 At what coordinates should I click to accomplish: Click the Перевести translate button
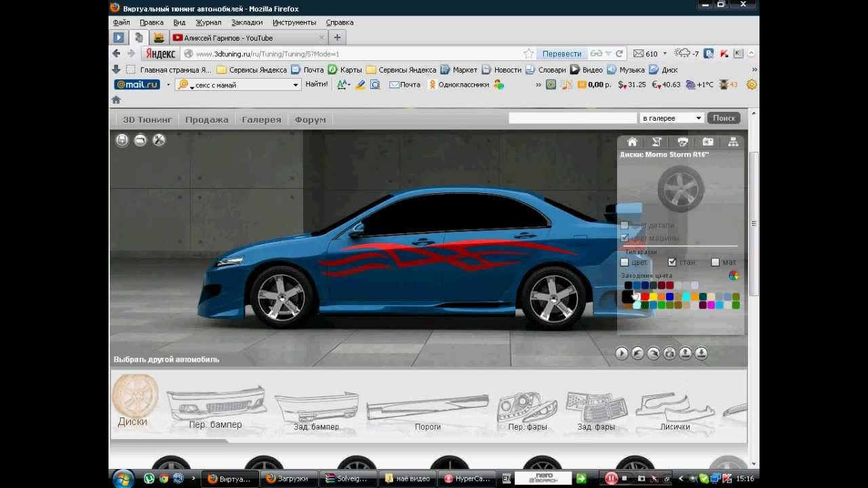click(x=561, y=54)
